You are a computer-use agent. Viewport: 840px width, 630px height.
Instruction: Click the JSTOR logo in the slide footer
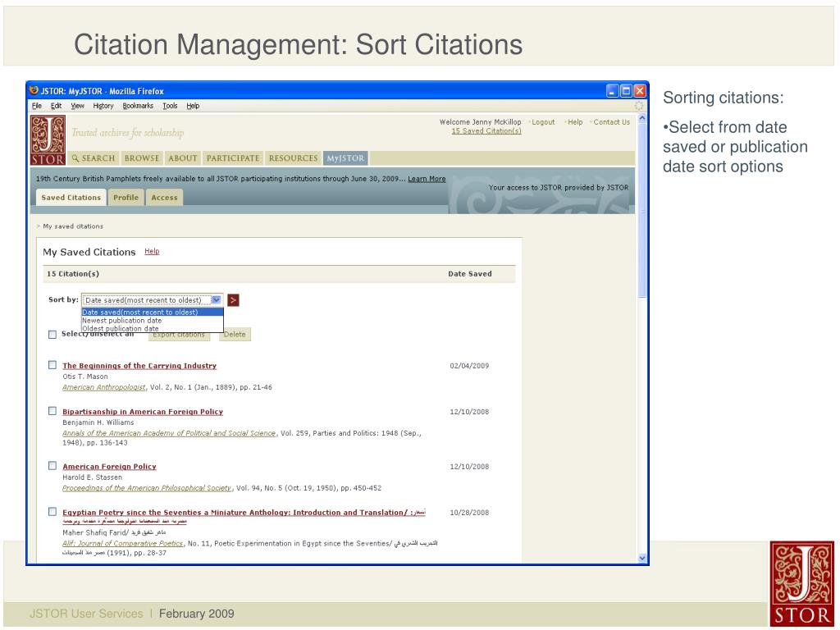pyautogui.click(x=801, y=584)
